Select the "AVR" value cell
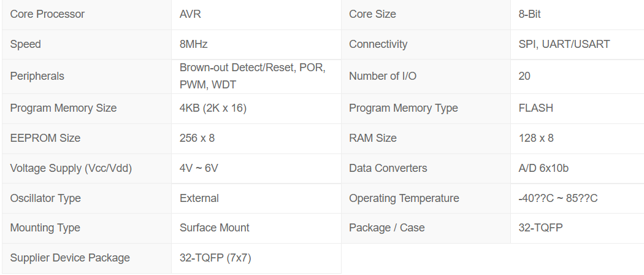644x275 pixels. pos(190,14)
